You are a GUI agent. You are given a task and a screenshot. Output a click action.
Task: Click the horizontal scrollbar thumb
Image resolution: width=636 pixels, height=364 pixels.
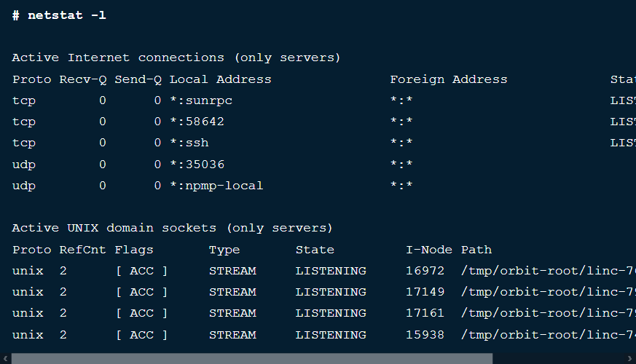click(252, 358)
